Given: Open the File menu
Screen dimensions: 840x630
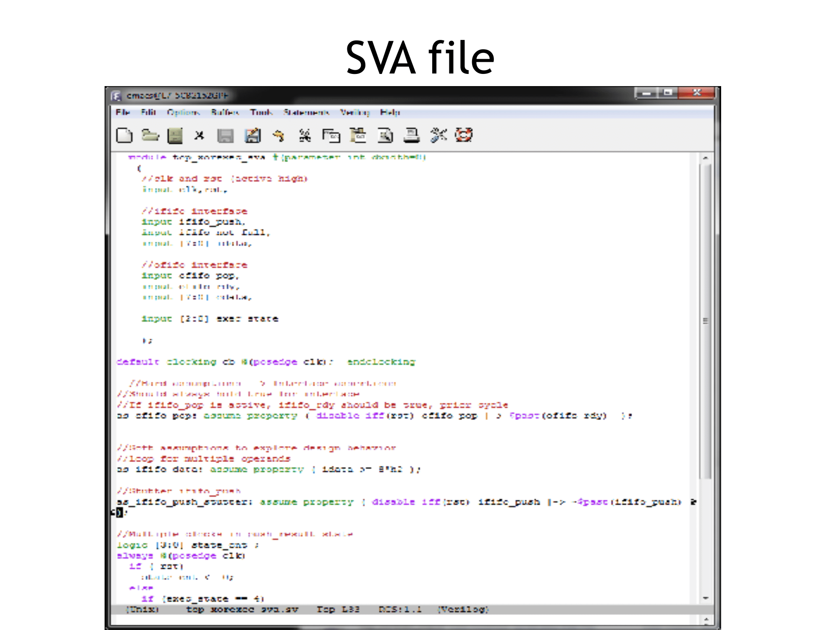Looking at the screenshot, I should [123, 112].
